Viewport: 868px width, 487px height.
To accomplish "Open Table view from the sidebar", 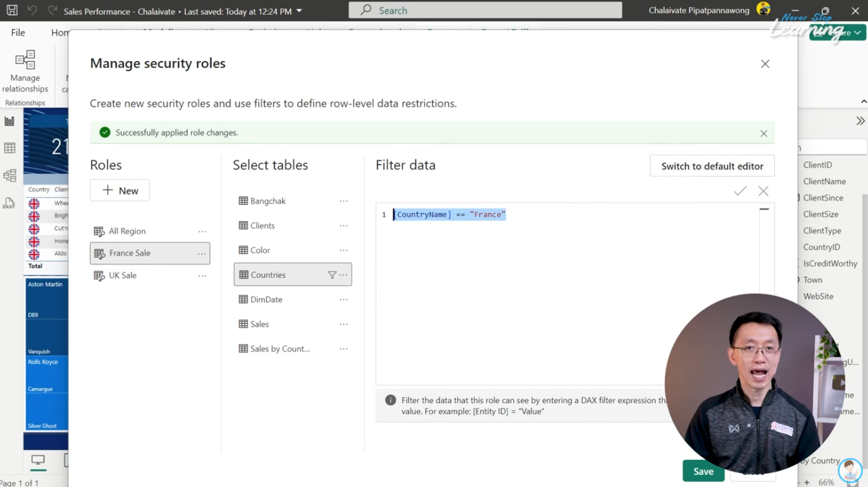I will pos(9,147).
